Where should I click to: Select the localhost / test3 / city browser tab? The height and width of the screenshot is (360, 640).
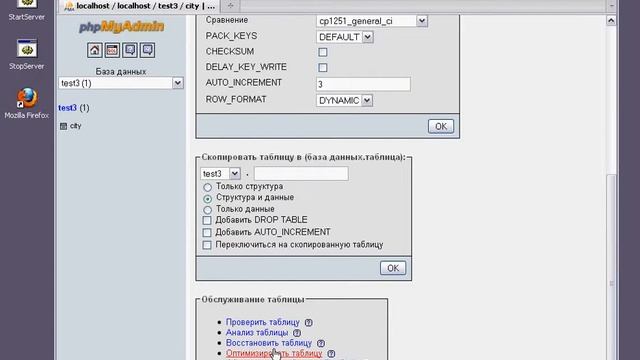pyautogui.click(x=140, y=6)
